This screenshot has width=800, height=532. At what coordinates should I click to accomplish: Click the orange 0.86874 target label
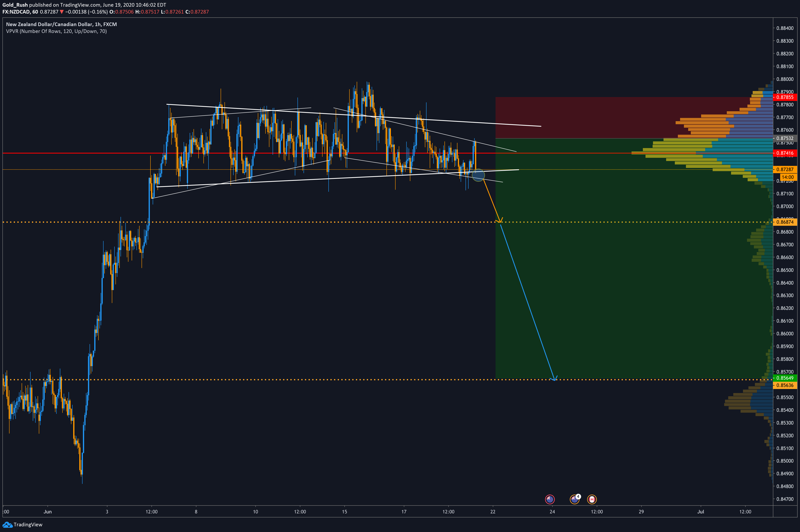click(x=785, y=222)
